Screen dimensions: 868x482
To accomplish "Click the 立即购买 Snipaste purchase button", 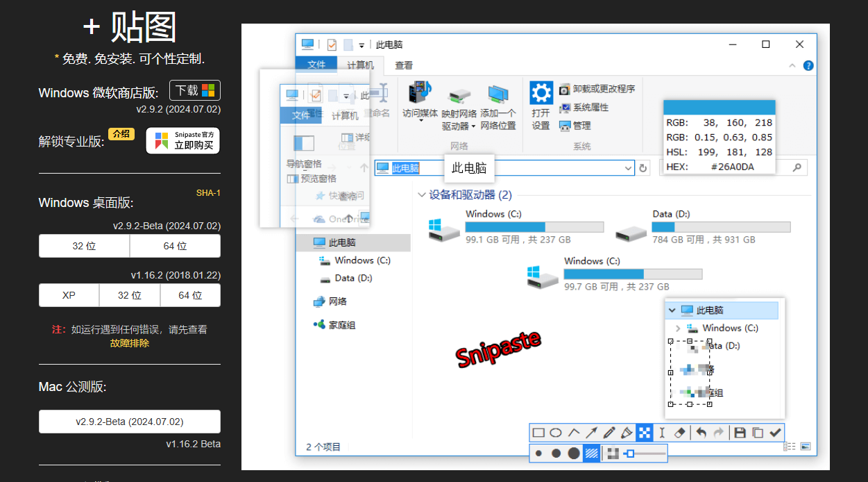I will pyautogui.click(x=183, y=141).
